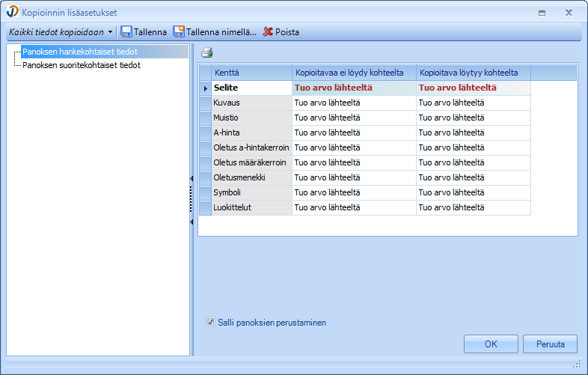Click the print icon above the table

tap(207, 52)
